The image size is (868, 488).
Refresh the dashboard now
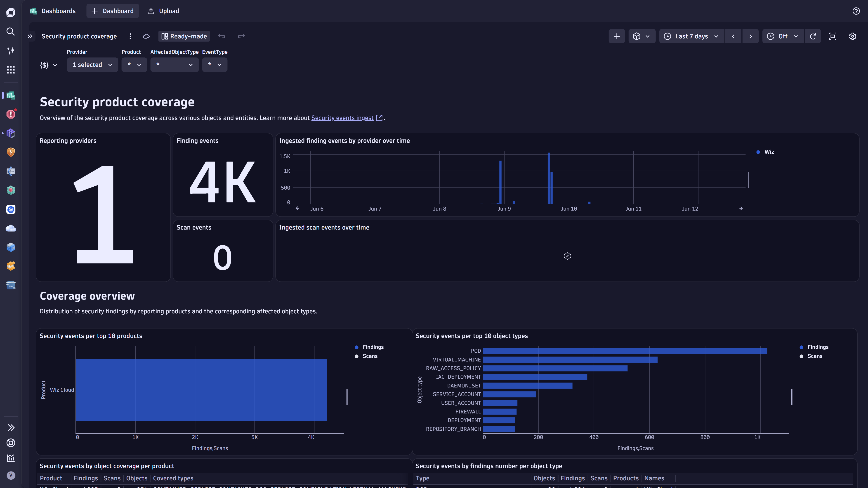[813, 36]
